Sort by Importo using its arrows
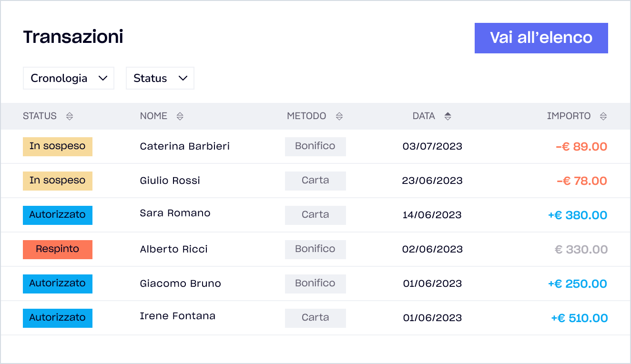631x364 pixels. tap(603, 116)
